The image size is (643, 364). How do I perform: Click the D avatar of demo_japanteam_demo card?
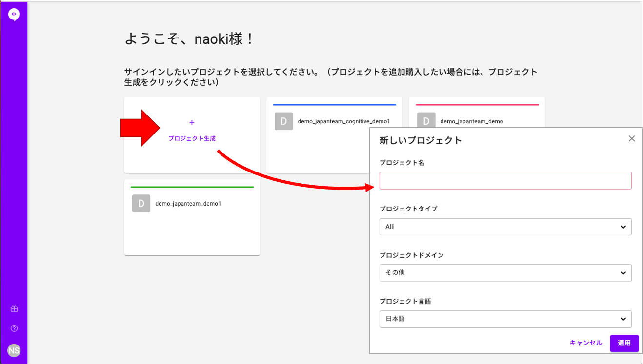point(426,120)
